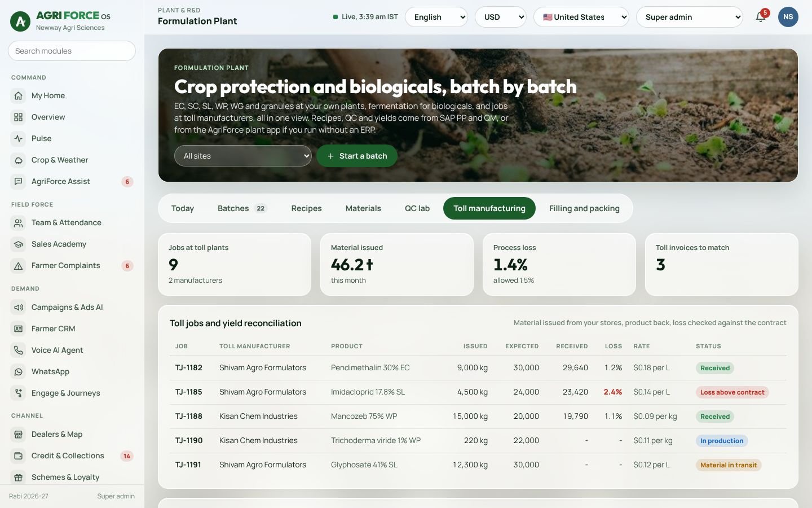This screenshot has width=812, height=508.
Task: Open the United States country dropdown
Action: click(581, 17)
